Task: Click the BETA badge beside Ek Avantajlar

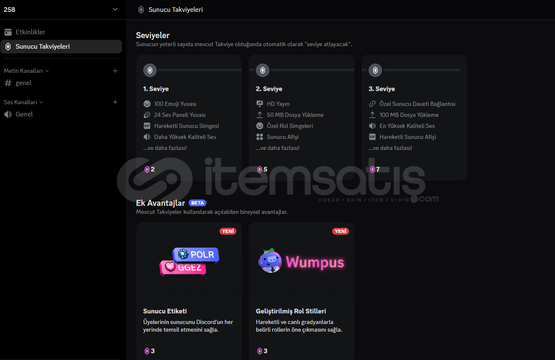Action: tap(198, 203)
